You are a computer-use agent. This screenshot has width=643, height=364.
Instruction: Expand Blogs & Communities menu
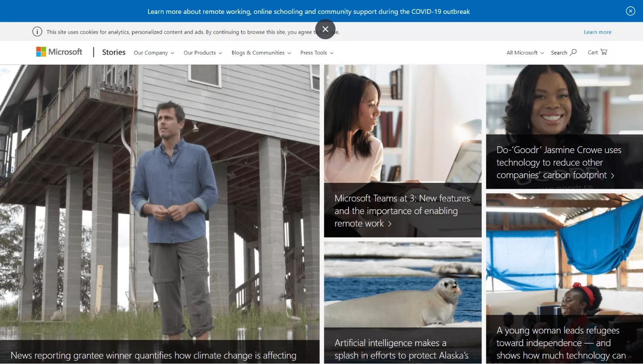point(261,53)
